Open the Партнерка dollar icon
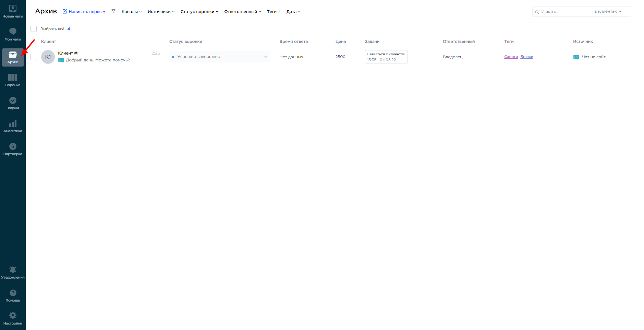 click(x=13, y=146)
